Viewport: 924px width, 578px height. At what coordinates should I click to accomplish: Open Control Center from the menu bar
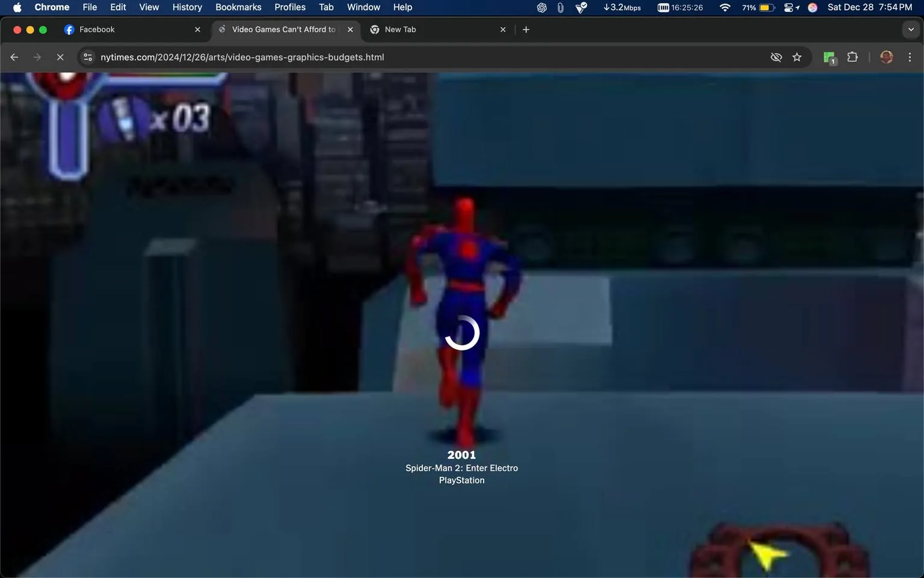pos(790,7)
